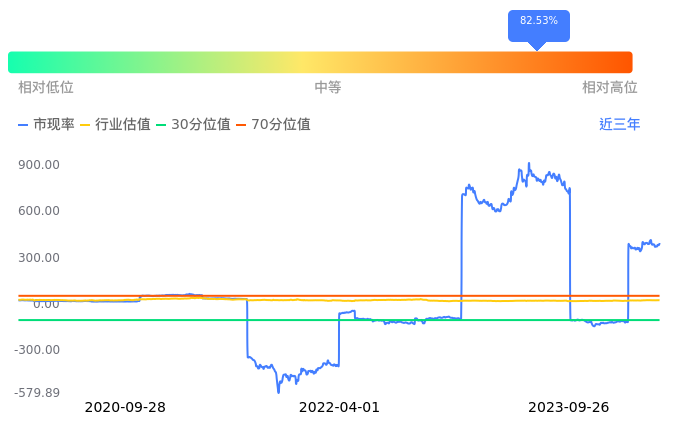Select the 相对低位 label

pos(46,88)
